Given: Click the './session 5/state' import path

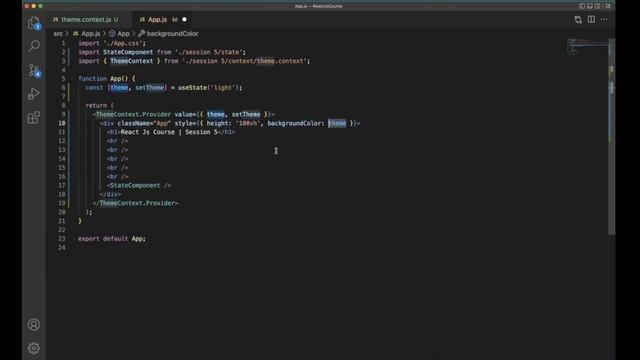Looking at the screenshot, I should tap(209, 52).
